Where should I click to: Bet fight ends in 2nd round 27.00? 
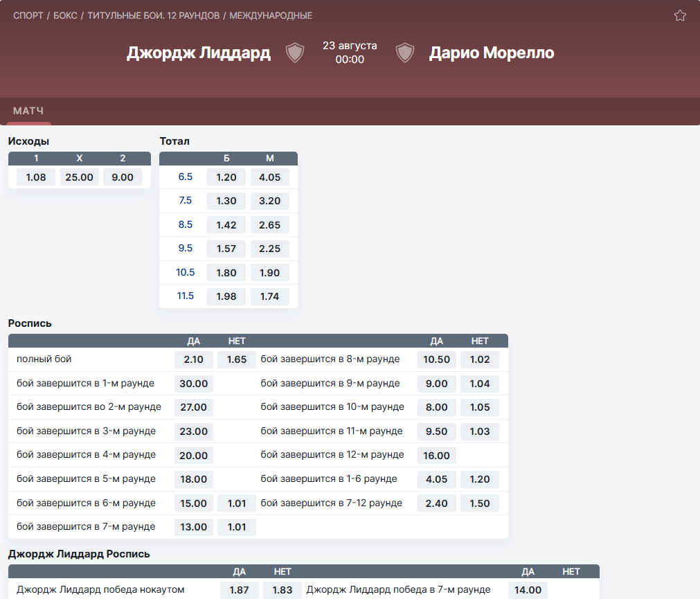193,407
